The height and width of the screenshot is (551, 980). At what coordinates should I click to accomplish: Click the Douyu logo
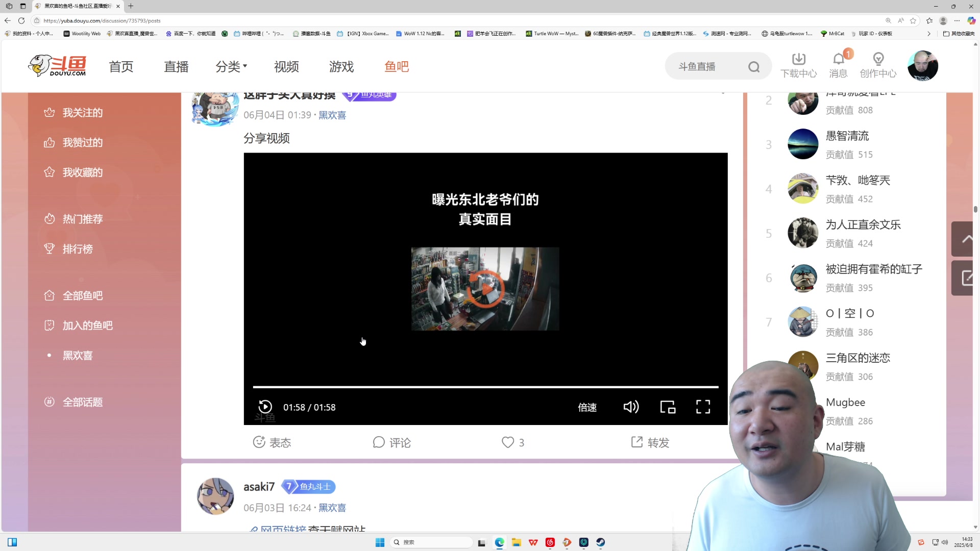[x=57, y=66]
